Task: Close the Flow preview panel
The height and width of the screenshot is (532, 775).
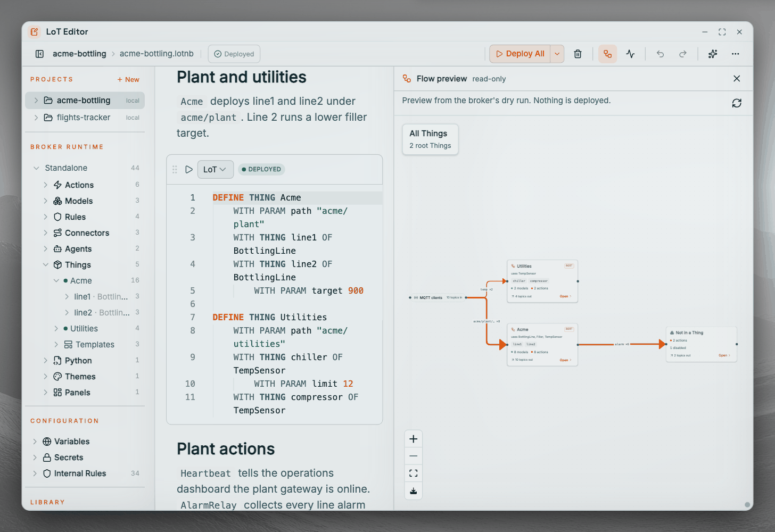Action: (737, 79)
